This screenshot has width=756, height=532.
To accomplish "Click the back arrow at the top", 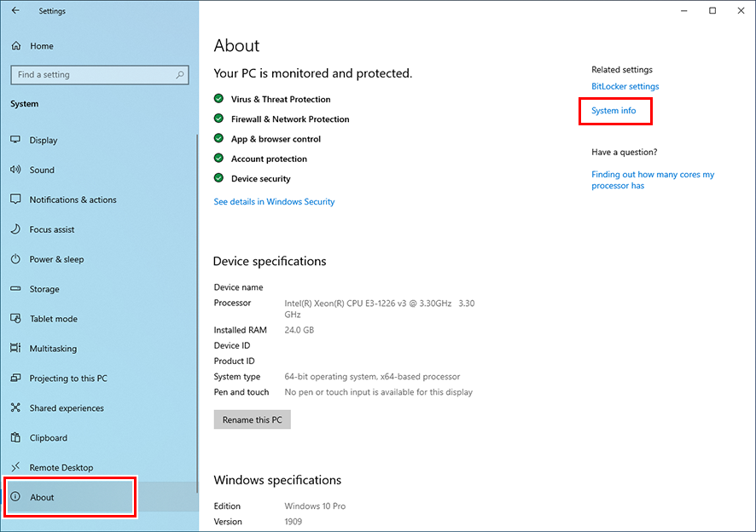I will click(14, 10).
